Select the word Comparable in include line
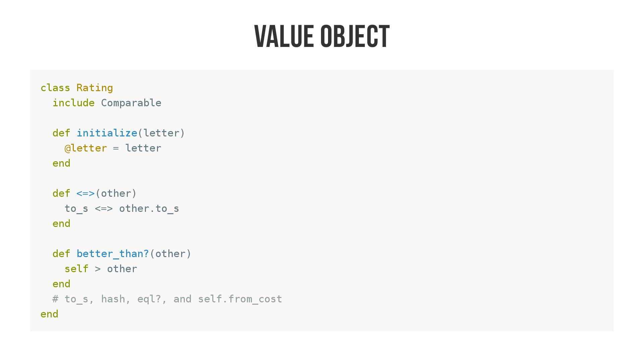This screenshot has height=362, width=644. coord(131,103)
